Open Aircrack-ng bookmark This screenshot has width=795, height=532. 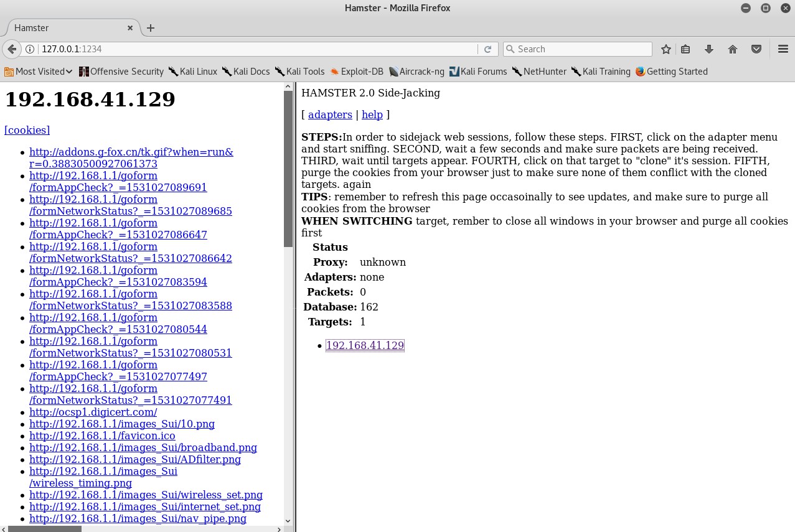click(416, 72)
